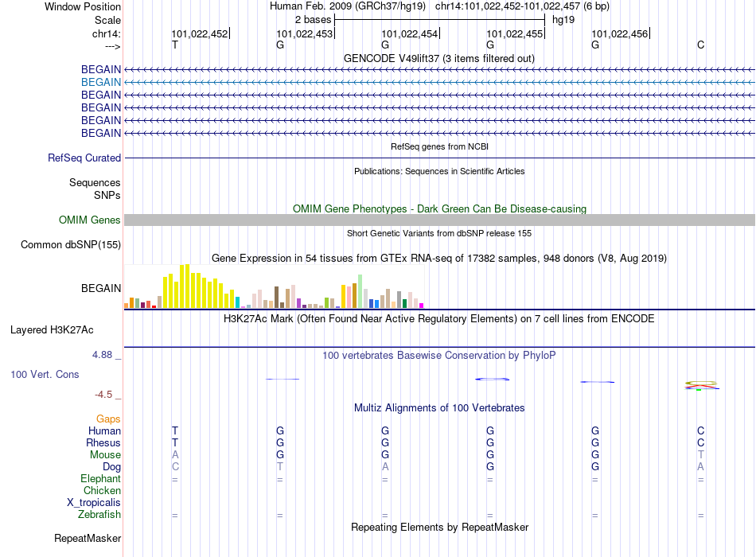Image resolution: width=756 pixels, height=557 pixels.
Task: Click the Human species row label
Action: click(104, 431)
